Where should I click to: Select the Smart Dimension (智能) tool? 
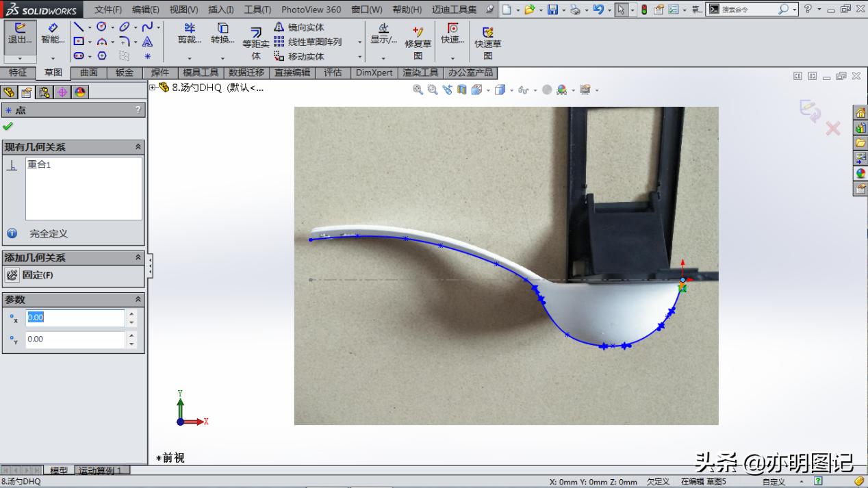coord(54,34)
